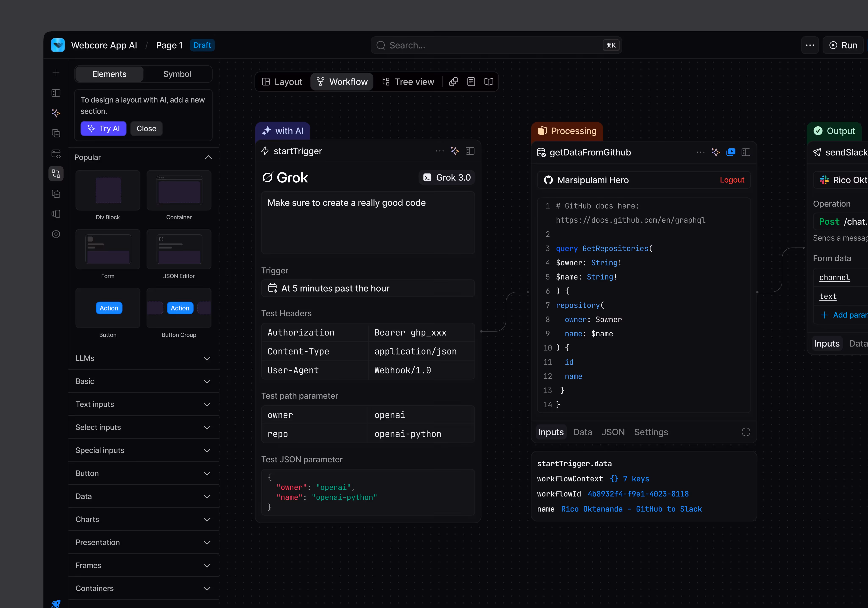This screenshot has width=868, height=608.
Task: Select the JSON Editor element thumbnail
Action: (179, 249)
